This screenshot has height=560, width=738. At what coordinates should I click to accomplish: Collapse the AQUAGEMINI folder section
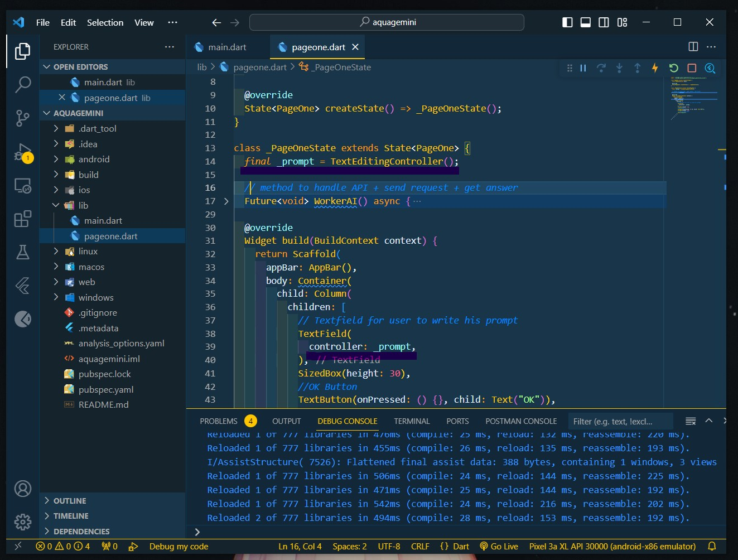pyautogui.click(x=47, y=113)
